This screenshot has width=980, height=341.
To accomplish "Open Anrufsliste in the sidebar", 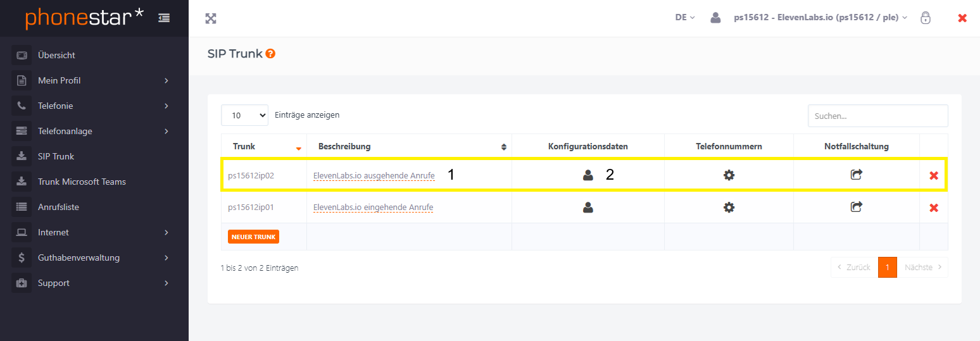I will (x=58, y=207).
